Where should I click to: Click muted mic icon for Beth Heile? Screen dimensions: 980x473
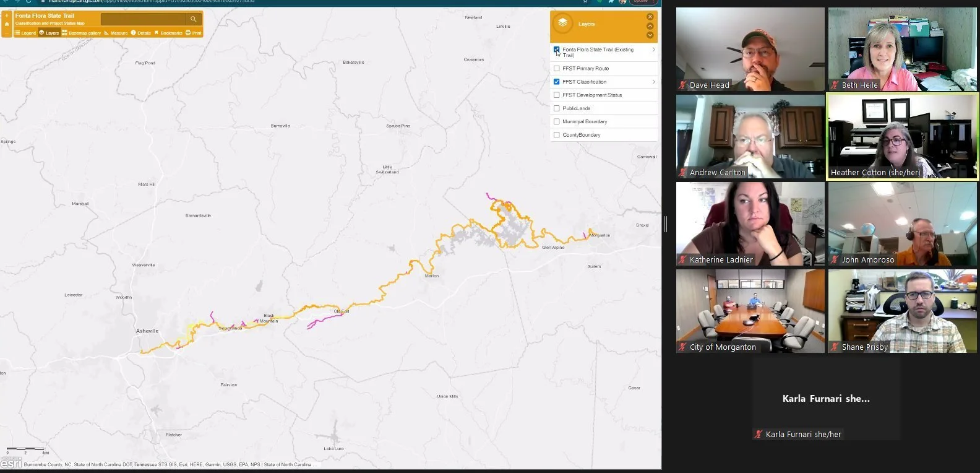835,85
